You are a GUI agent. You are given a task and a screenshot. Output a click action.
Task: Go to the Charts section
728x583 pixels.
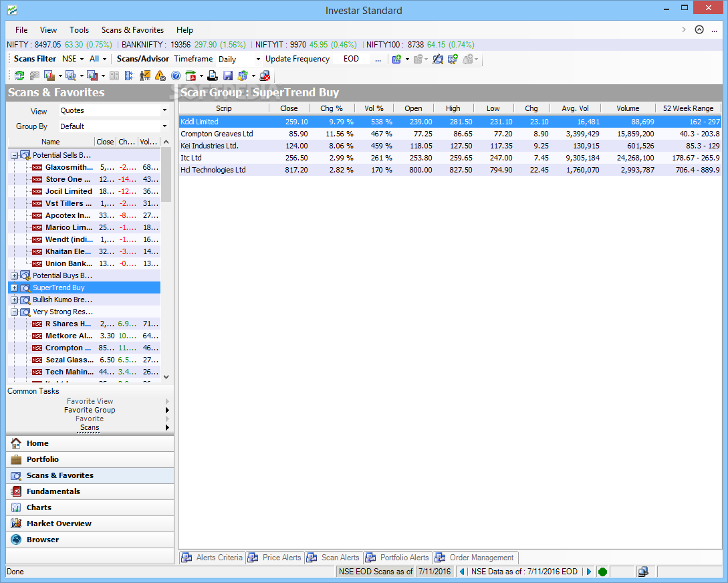tap(90, 507)
